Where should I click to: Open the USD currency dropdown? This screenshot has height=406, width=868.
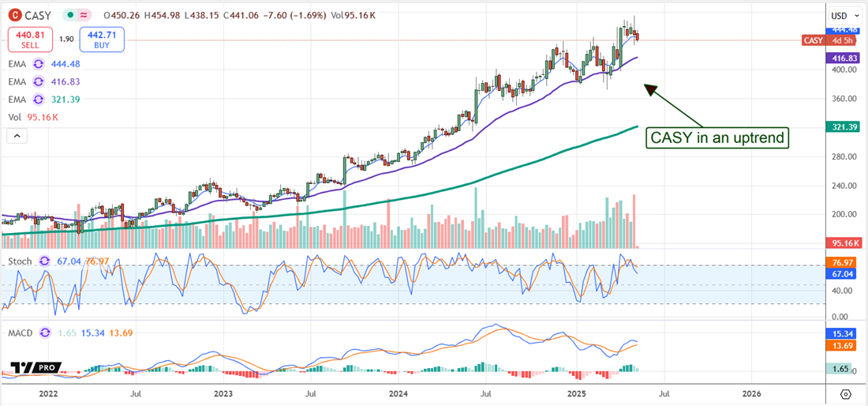(843, 16)
